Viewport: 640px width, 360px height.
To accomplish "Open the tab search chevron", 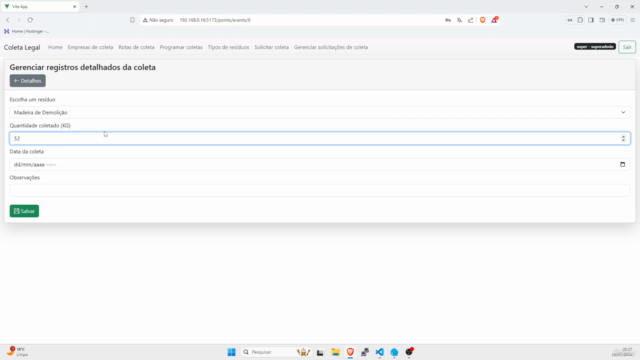I will tap(586, 7).
